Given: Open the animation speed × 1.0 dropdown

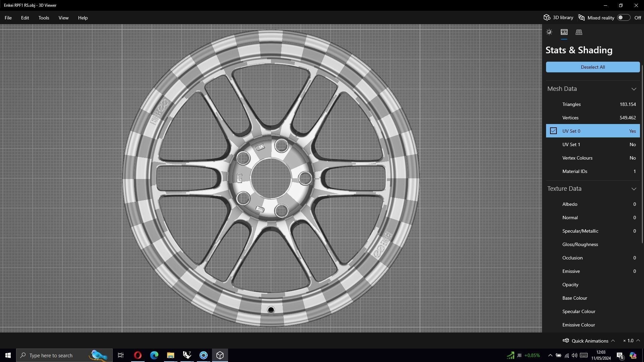Looking at the screenshot, I should pos(631,341).
